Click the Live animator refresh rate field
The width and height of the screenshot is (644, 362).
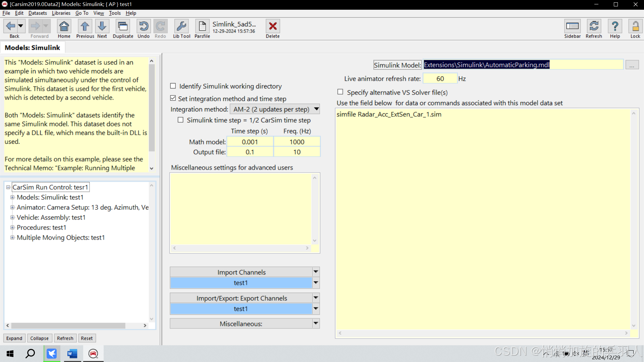point(440,79)
